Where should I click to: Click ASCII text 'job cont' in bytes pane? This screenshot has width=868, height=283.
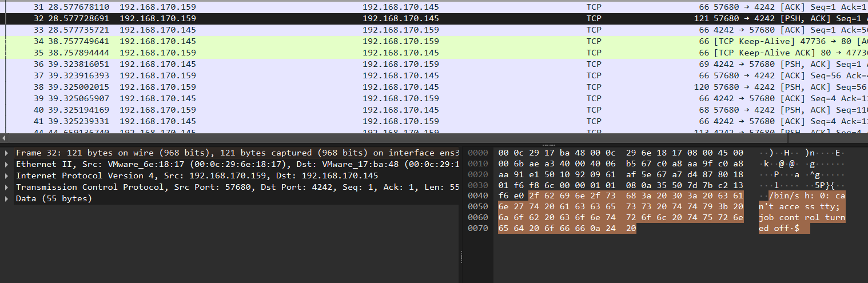point(779,218)
